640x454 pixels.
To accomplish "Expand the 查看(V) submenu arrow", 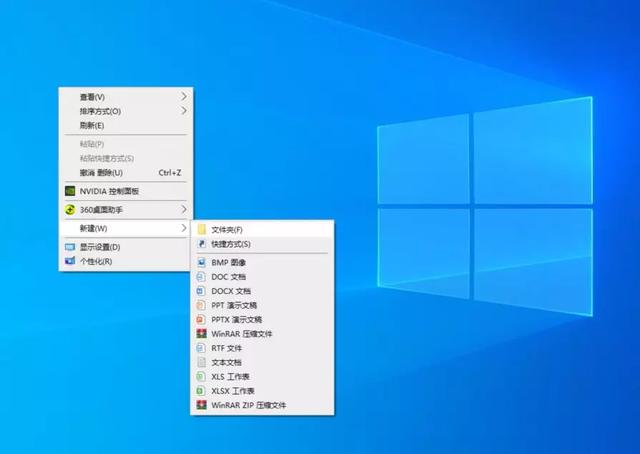I will point(184,97).
